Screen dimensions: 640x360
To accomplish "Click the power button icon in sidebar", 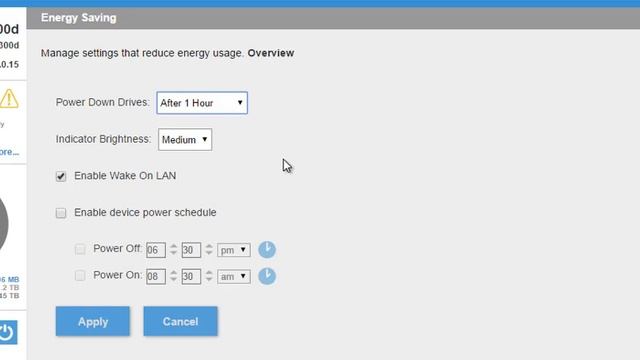I will pos(8,332).
